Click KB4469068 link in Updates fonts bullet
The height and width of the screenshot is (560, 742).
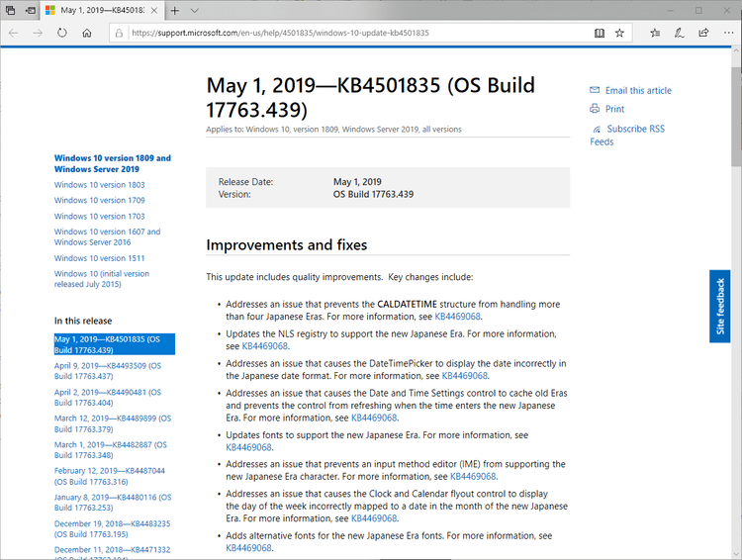[249, 447]
